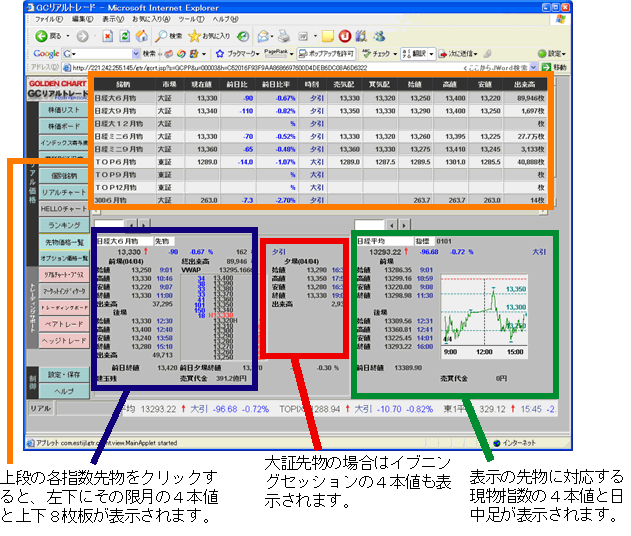
Task: Open the History clock icon
Action: [243, 37]
